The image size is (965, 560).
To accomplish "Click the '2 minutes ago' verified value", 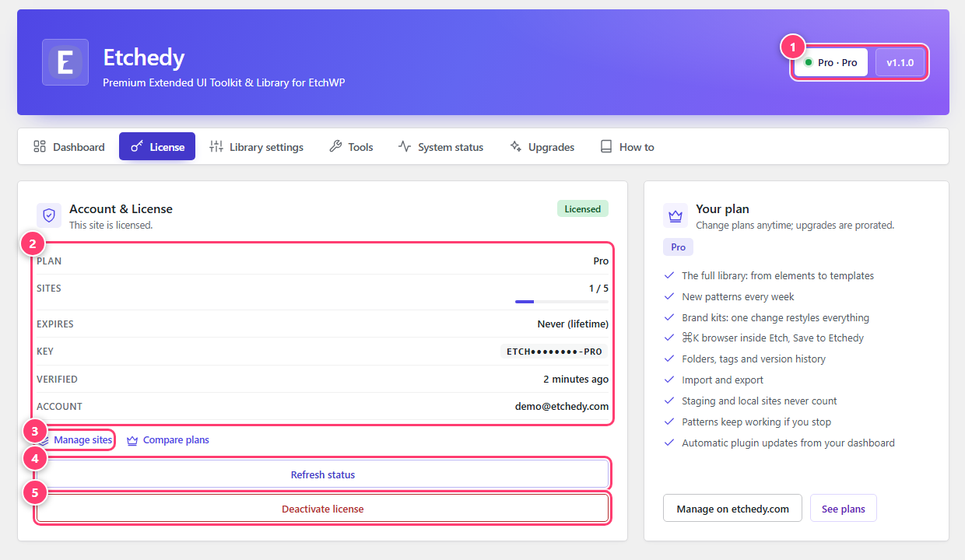I will tap(576, 379).
